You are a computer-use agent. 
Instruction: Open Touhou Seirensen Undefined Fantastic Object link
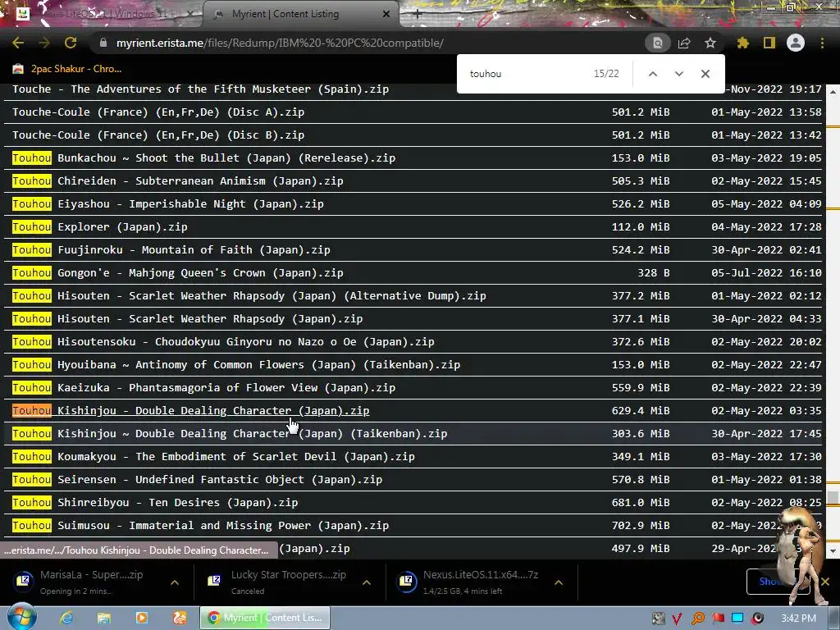click(x=197, y=480)
